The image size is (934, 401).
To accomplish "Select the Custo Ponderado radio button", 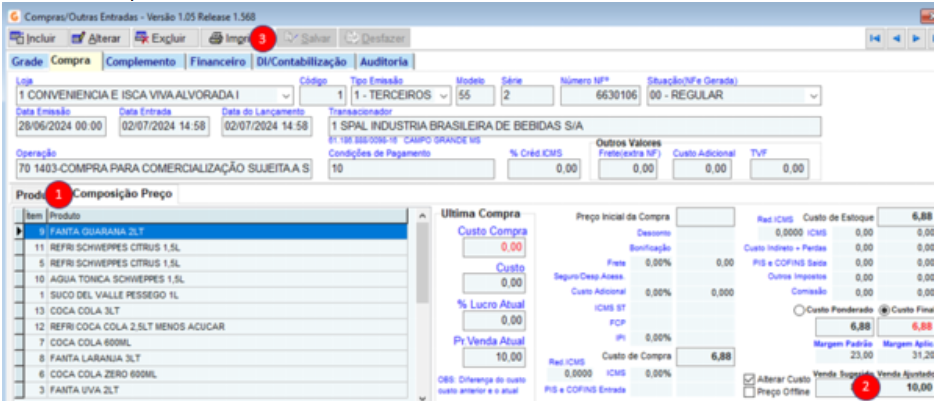I will 801,310.
